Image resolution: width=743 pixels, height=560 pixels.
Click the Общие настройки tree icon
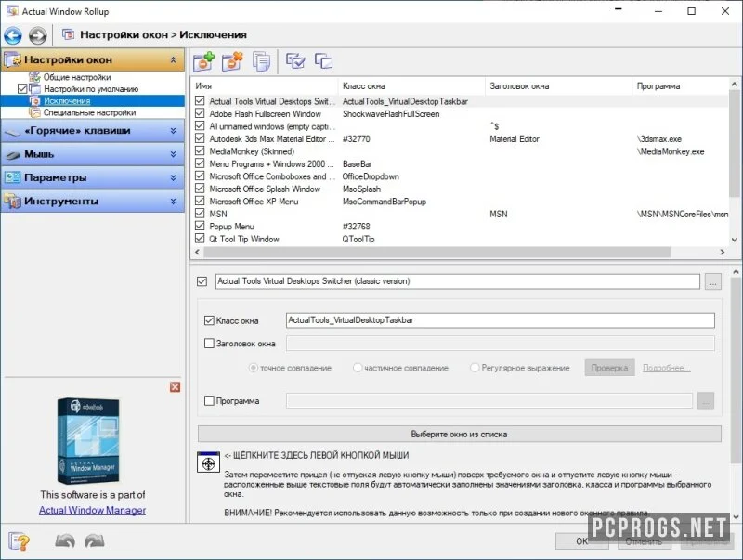(34, 77)
